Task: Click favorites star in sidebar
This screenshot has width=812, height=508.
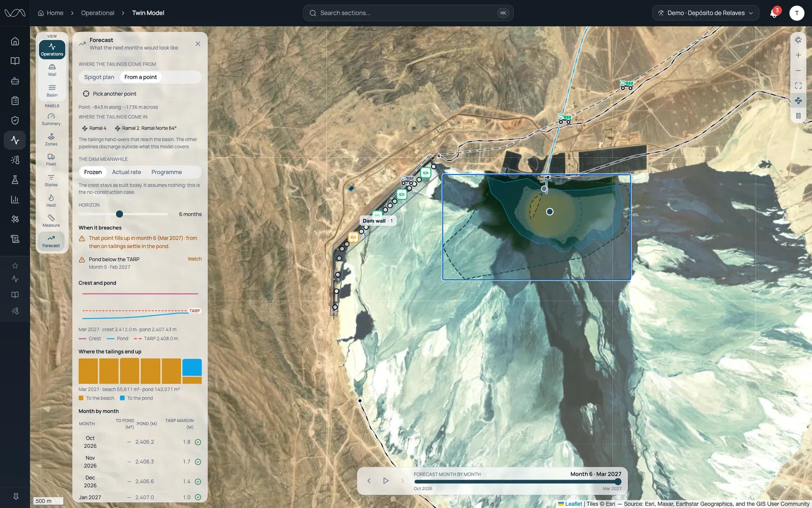Action: pyautogui.click(x=15, y=266)
